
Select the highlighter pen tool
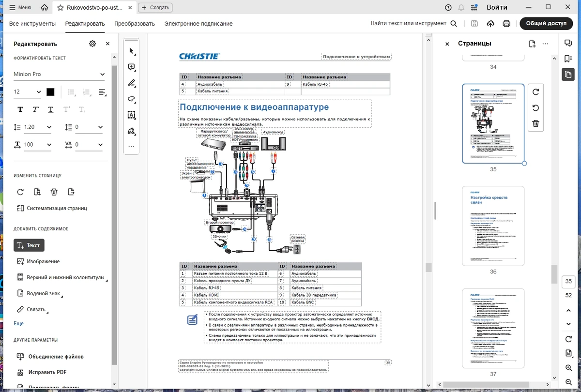tap(131, 83)
